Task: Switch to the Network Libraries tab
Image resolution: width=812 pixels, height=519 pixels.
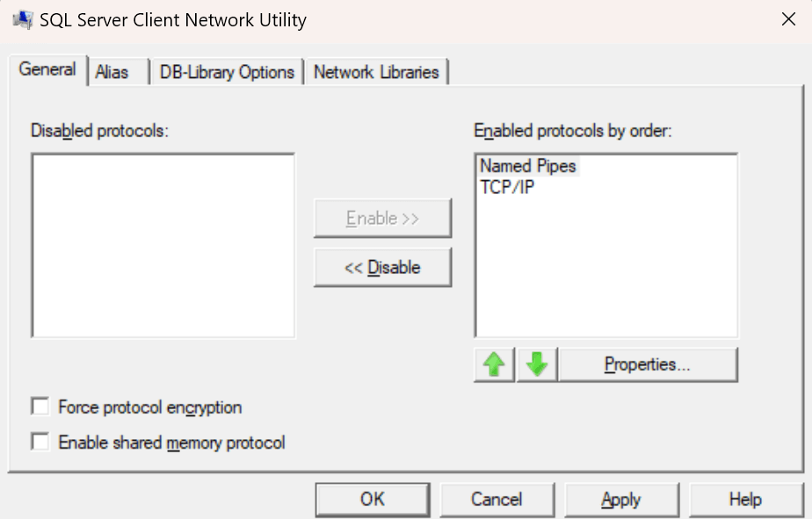Action: (x=376, y=72)
